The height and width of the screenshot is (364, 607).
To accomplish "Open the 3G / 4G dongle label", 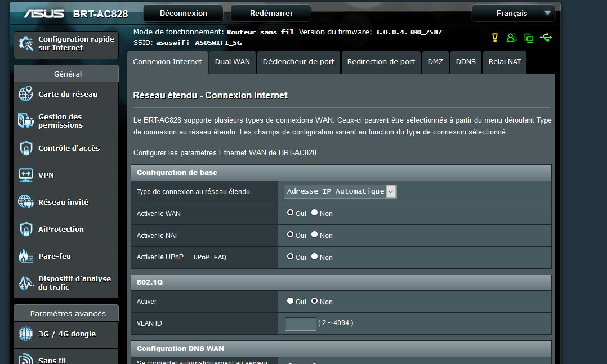I will pos(67,334).
